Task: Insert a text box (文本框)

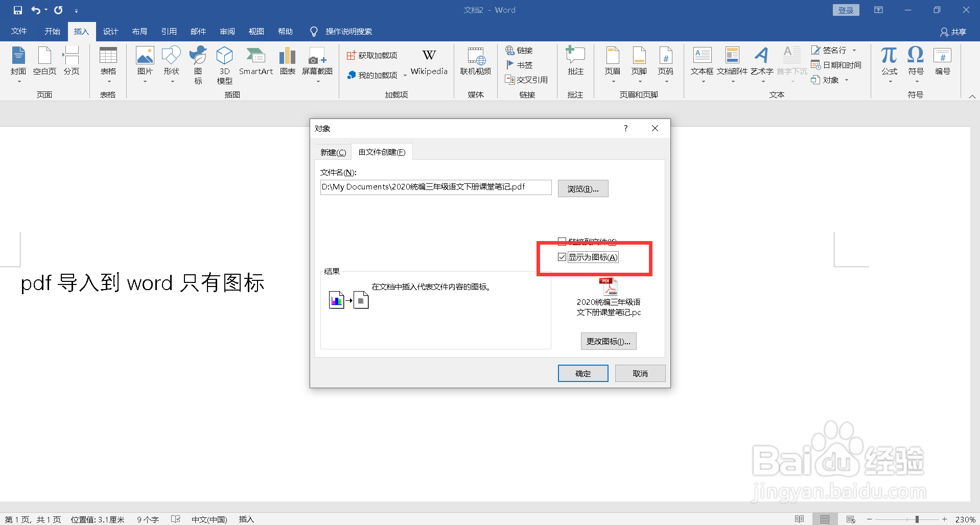Action: (702, 65)
